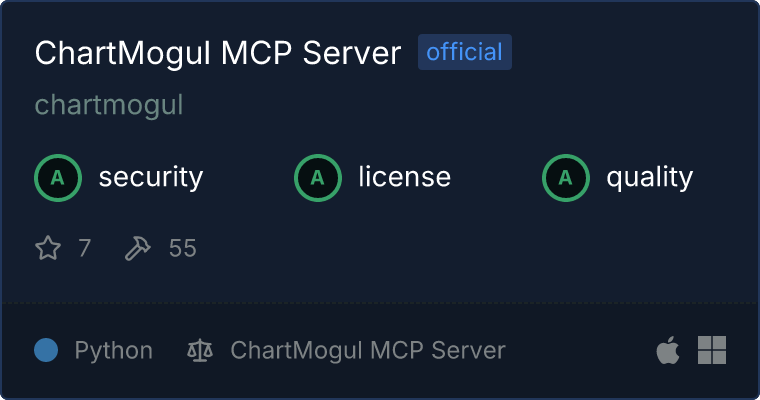Click the license label text

pos(405,176)
